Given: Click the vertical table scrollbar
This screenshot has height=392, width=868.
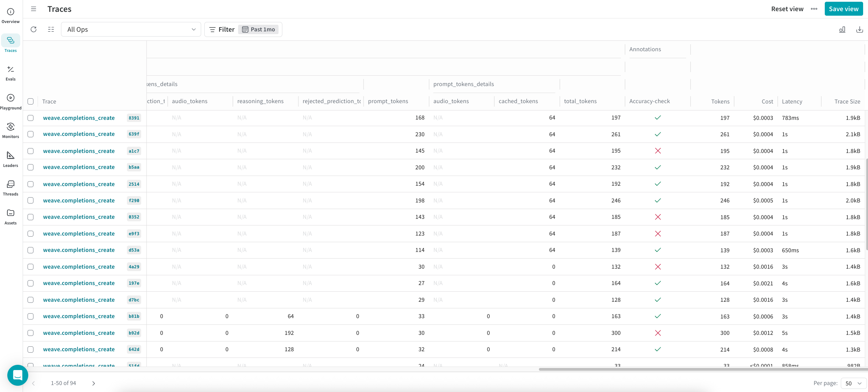Looking at the screenshot, I should pyautogui.click(x=867, y=204).
